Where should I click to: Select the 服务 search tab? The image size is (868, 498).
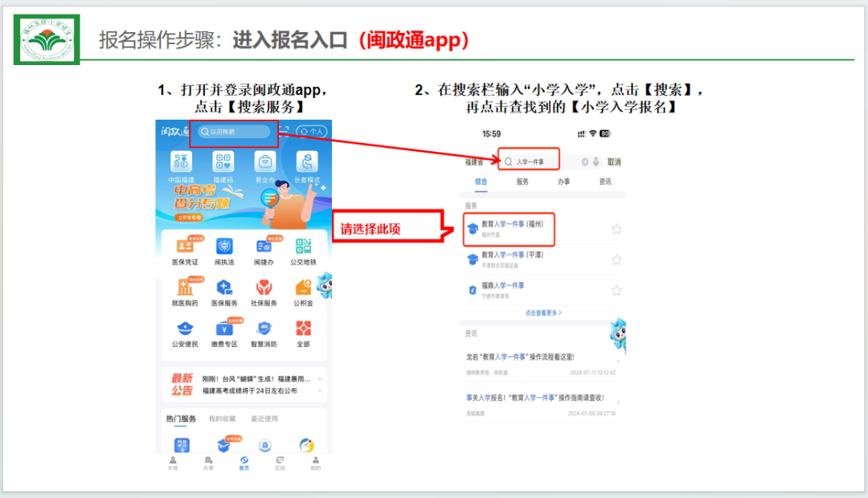[x=522, y=182]
